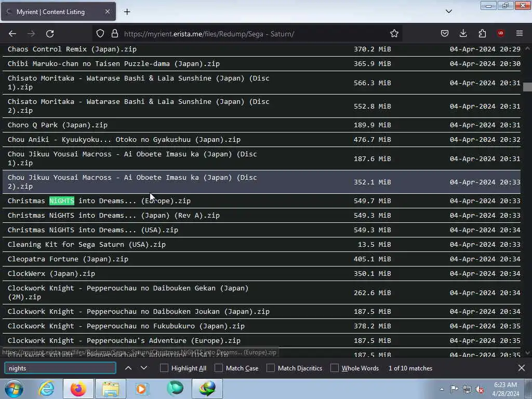Jump to the next find match
This screenshot has width=532, height=399.
coord(144,368)
